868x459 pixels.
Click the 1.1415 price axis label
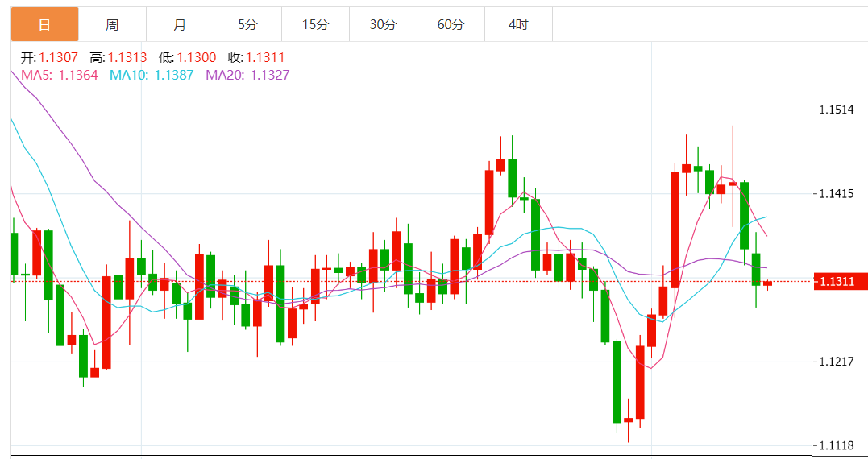click(x=836, y=194)
